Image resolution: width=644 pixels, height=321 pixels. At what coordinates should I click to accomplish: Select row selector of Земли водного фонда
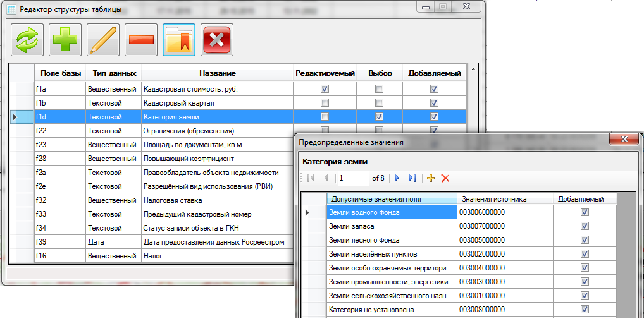tap(314, 212)
